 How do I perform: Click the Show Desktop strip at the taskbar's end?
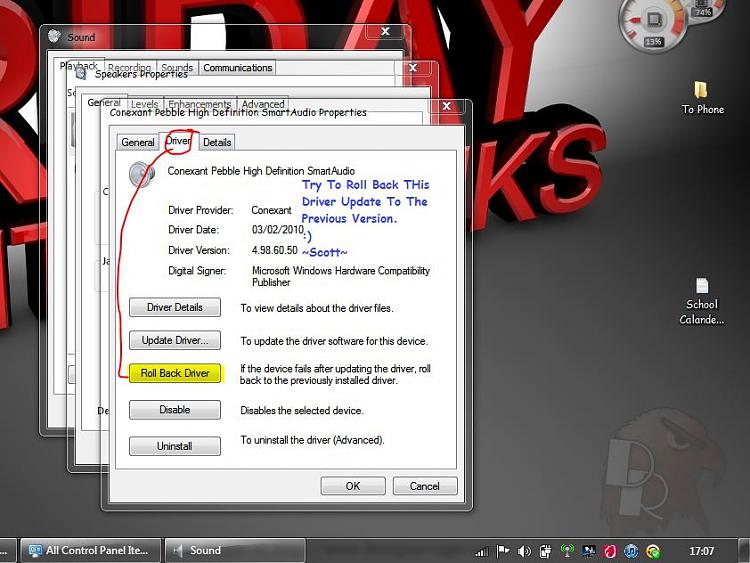744,551
